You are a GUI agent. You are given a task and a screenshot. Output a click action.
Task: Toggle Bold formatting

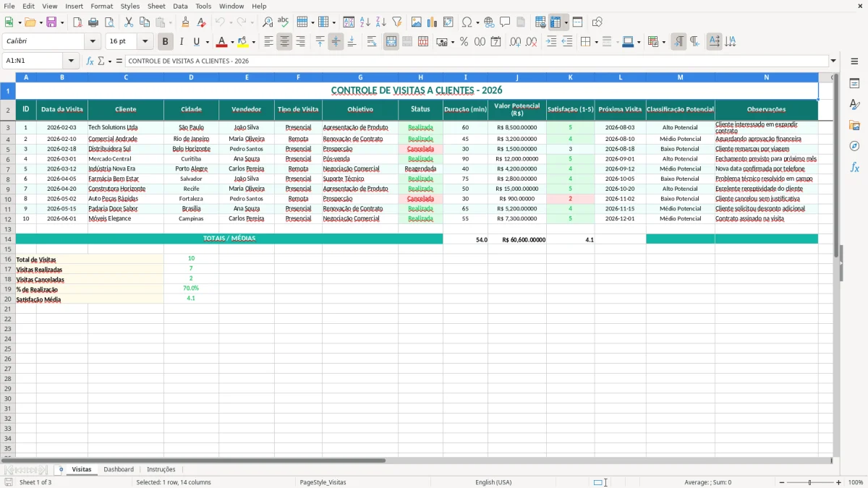click(166, 42)
